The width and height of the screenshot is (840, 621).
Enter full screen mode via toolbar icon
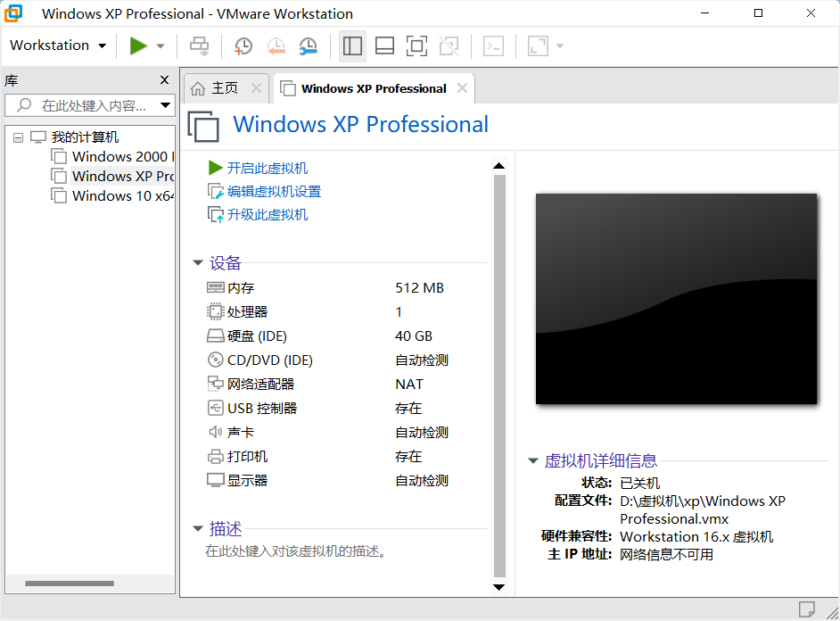click(x=416, y=46)
